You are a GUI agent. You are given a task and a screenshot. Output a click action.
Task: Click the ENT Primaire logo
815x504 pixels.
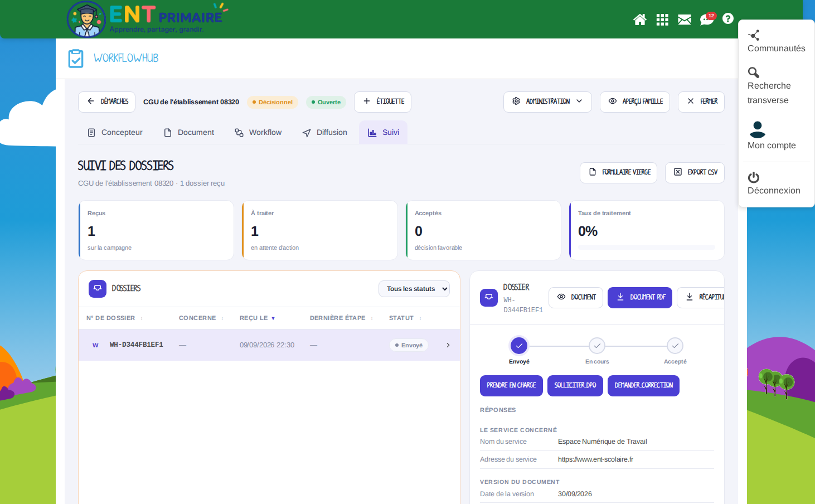click(147, 19)
